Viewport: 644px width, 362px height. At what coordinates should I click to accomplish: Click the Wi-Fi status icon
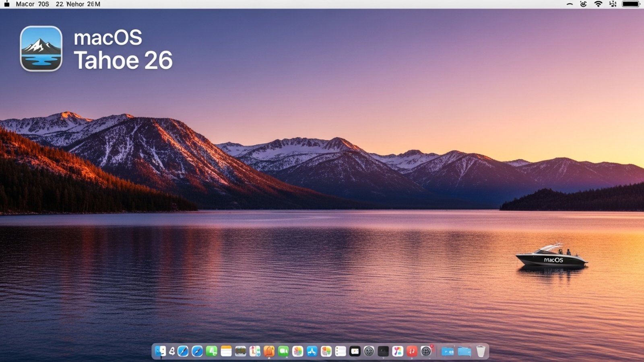598,4
